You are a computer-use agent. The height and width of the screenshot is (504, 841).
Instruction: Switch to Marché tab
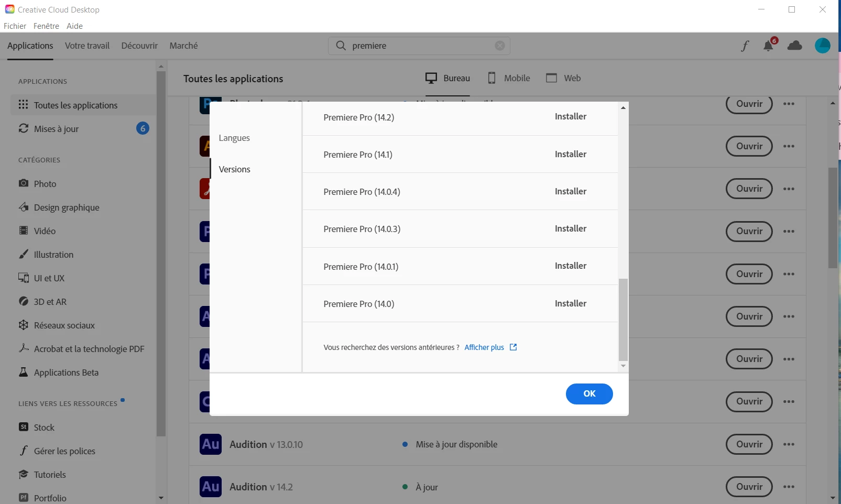pyautogui.click(x=184, y=46)
